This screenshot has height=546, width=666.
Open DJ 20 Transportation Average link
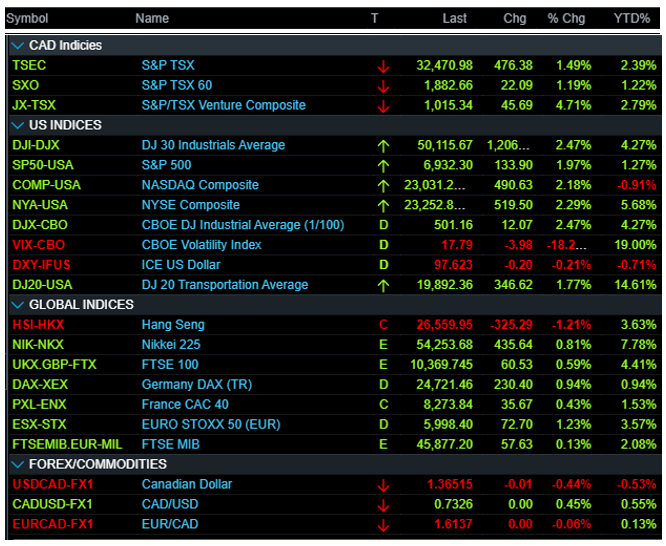tap(225, 285)
